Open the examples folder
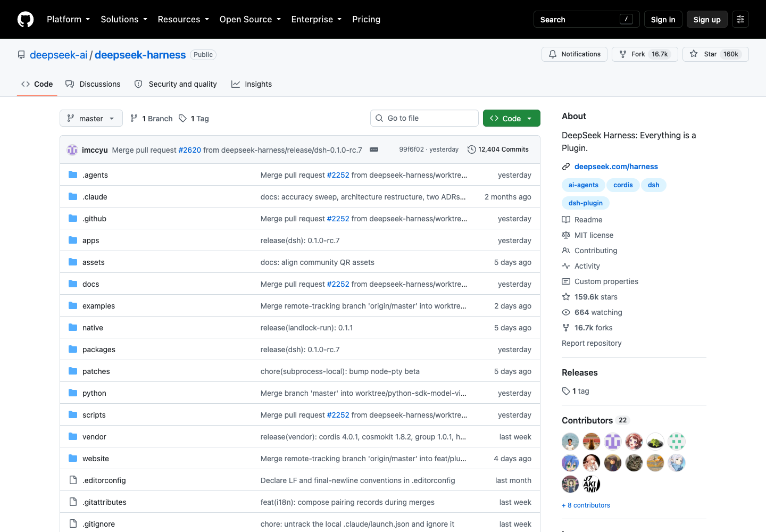This screenshot has height=532, width=766. (x=98, y=306)
